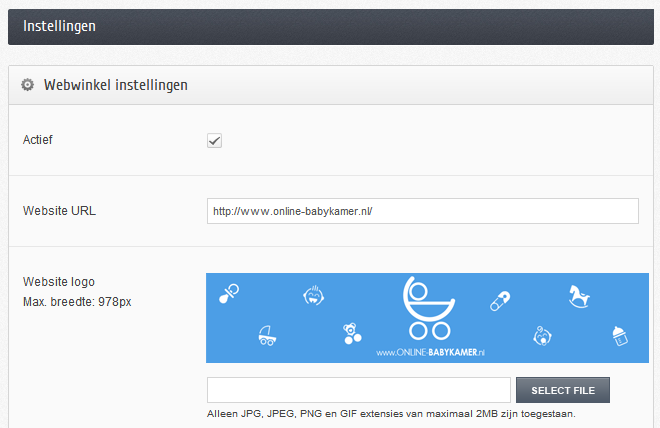The height and width of the screenshot is (428, 660).
Task: Click the SELECT FILE button
Action: (x=563, y=390)
